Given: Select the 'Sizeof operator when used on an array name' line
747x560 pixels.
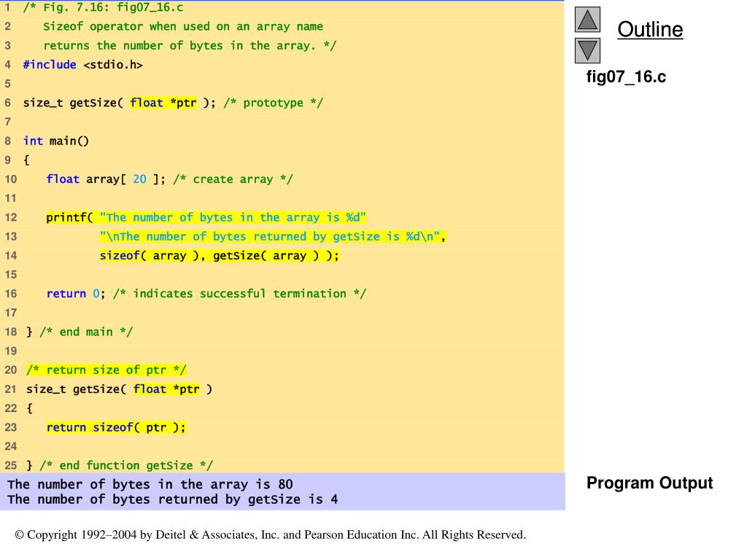Looking at the screenshot, I should point(183,27).
